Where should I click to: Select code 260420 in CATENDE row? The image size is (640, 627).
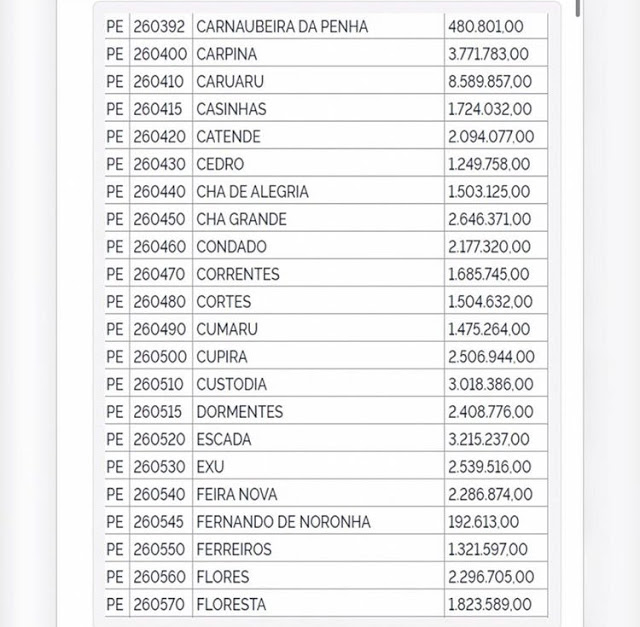(x=160, y=136)
